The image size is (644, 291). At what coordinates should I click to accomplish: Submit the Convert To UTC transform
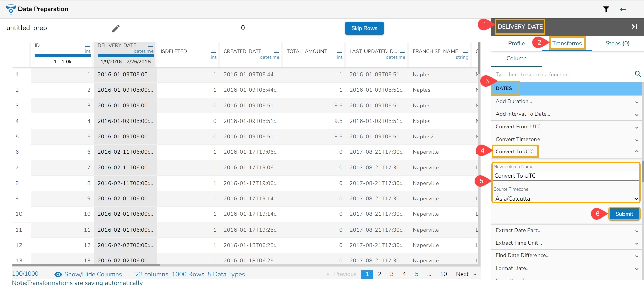pyautogui.click(x=624, y=214)
